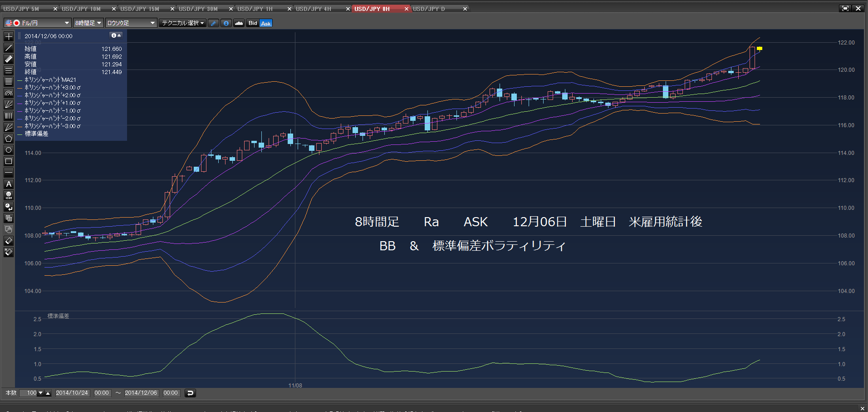Select the crosshair cursor tool
Viewport: 868px width, 412px height.
coord(9,36)
